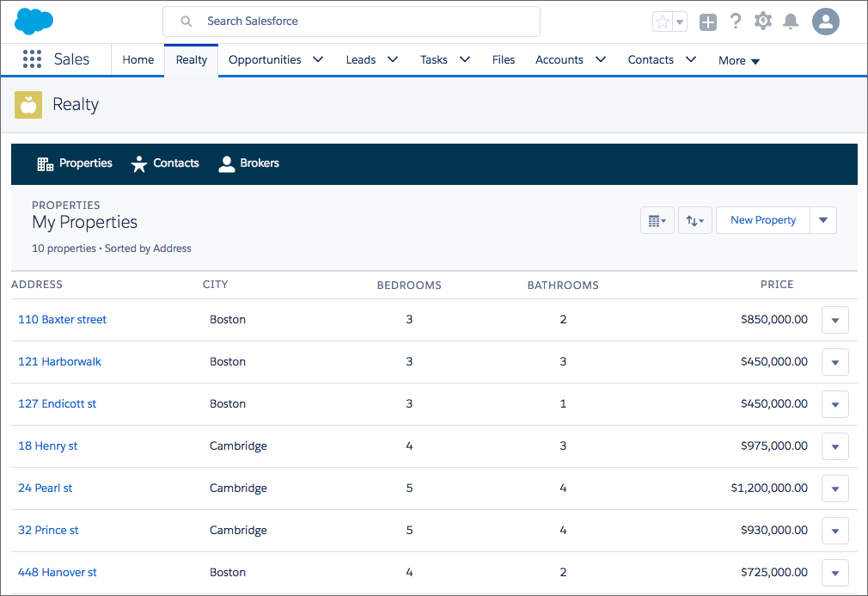Expand the Leads chevron menu

click(393, 59)
